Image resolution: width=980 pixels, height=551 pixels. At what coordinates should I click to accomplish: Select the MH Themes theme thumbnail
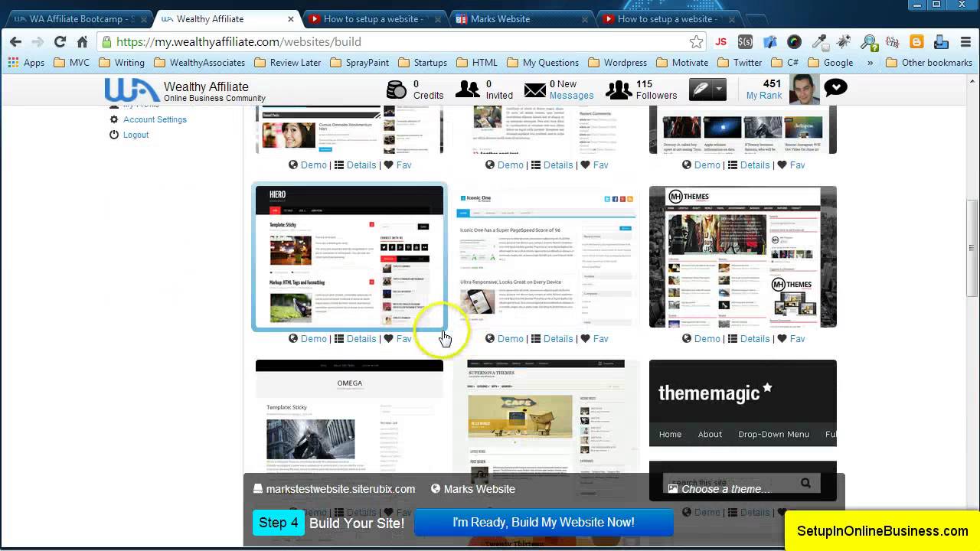tap(743, 256)
